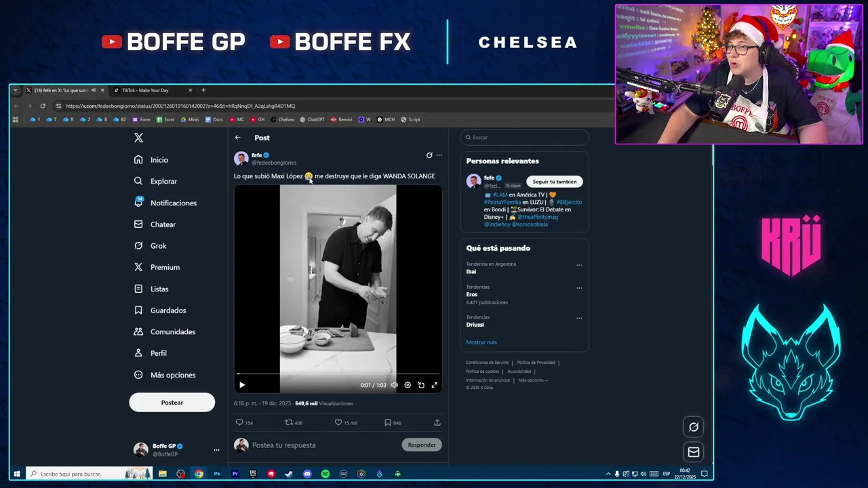Image resolution: width=868 pixels, height=488 pixels.
Task: Expand Más opciones menu
Action: click(x=165, y=375)
